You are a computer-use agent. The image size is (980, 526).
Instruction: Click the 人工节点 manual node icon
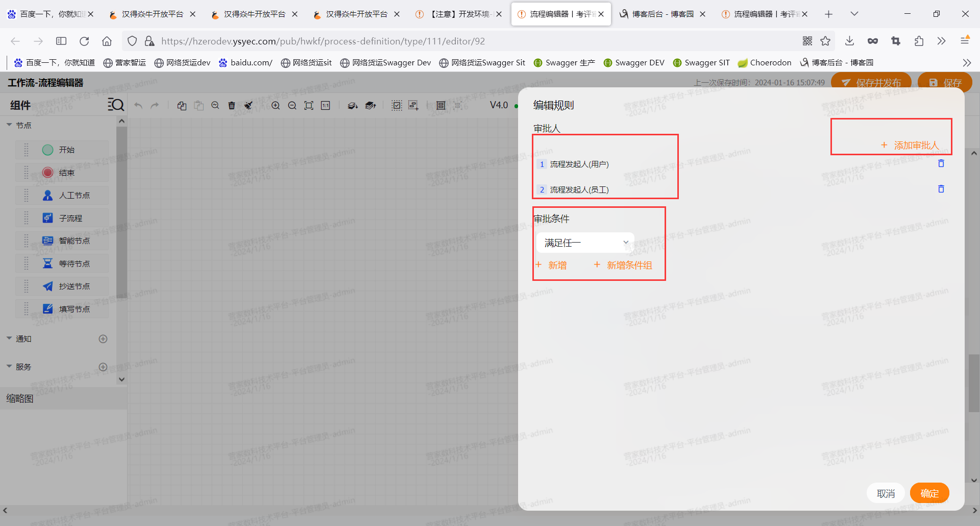[x=47, y=195]
